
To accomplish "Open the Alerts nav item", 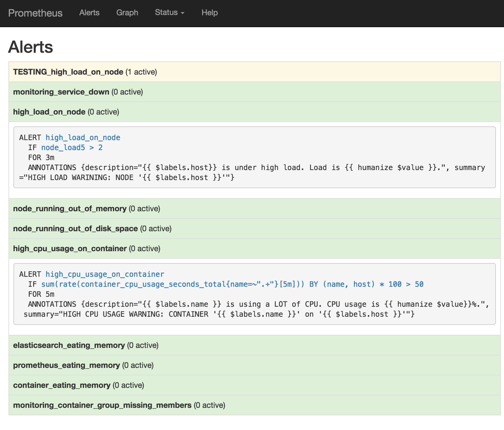I will 89,13.
